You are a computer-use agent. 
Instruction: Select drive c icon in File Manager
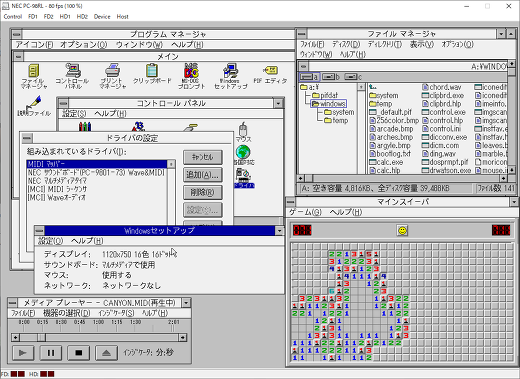click(x=353, y=77)
